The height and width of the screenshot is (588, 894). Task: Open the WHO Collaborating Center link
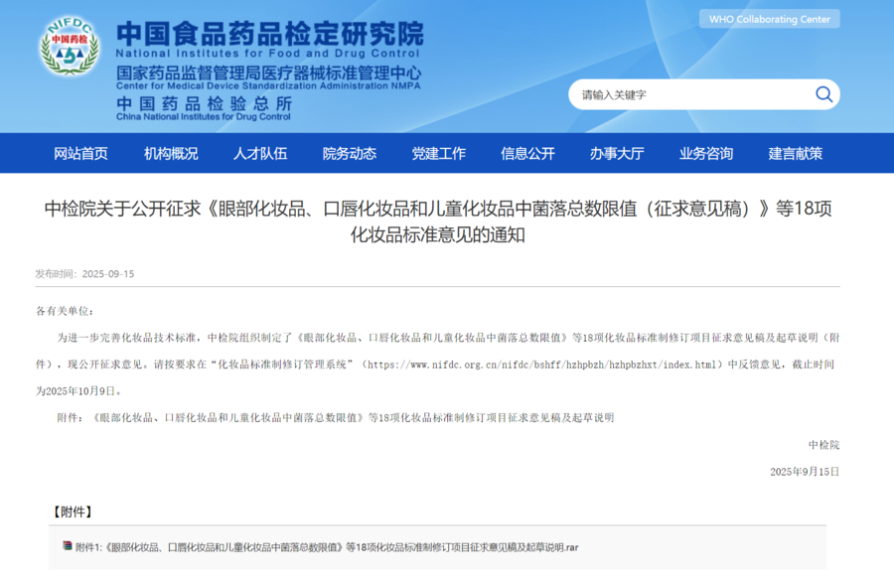pos(769,19)
